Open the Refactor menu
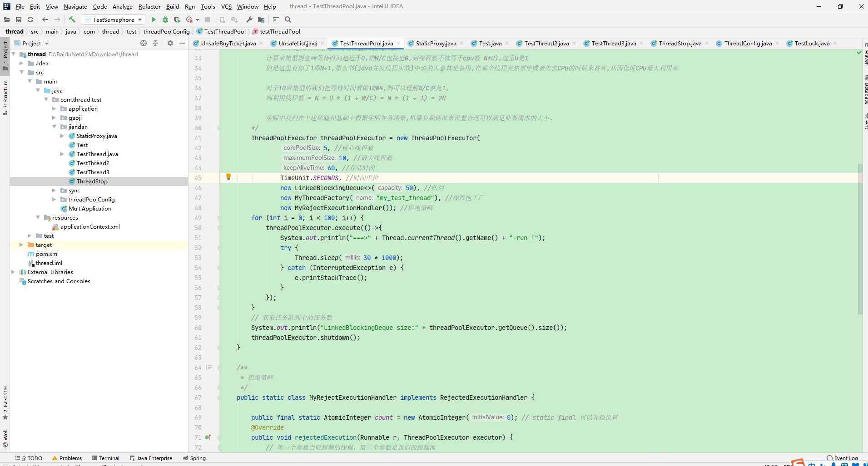 [x=149, y=6]
